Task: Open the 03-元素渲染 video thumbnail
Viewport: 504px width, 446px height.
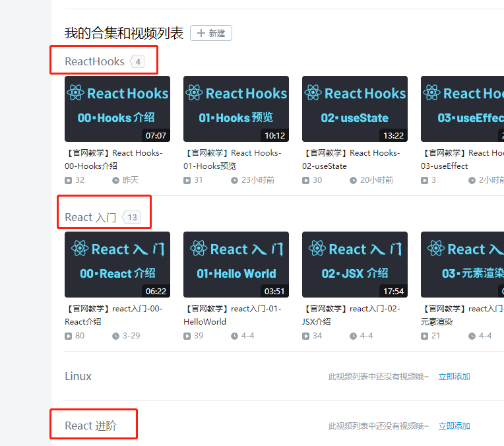Action: [462, 265]
